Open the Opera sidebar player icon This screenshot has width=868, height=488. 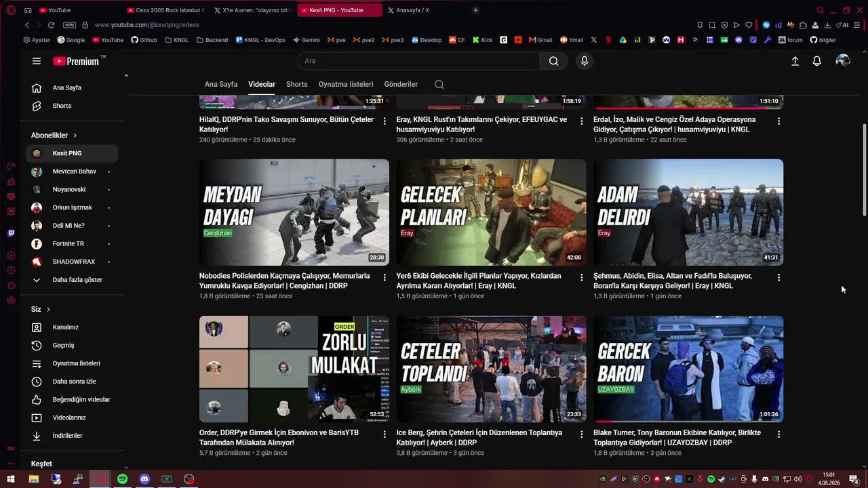(x=11, y=256)
